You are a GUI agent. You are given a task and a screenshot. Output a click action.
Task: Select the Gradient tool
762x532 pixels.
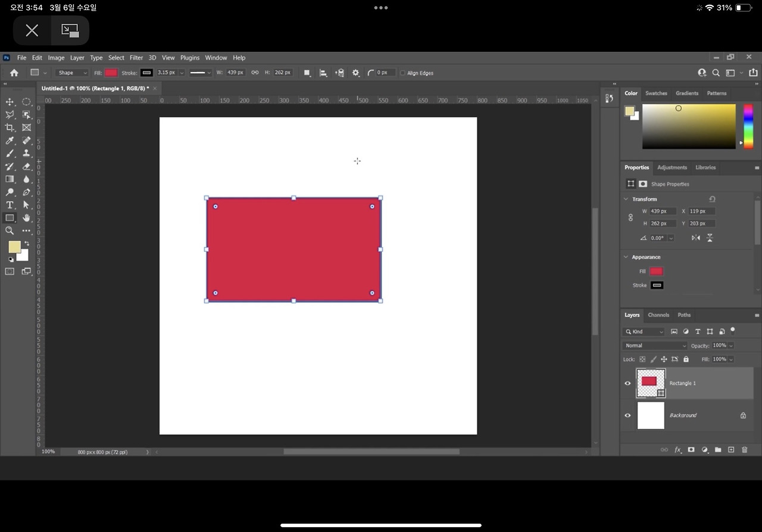10,179
